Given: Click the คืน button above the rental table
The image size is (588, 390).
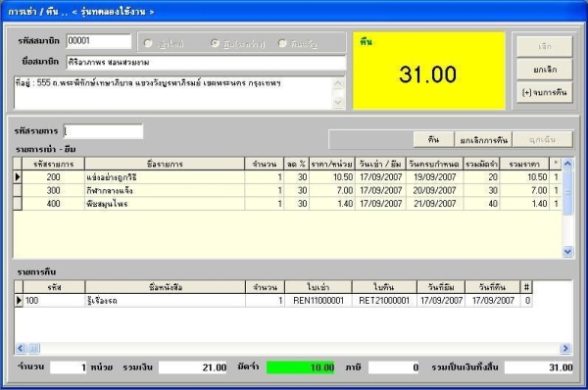Looking at the screenshot, I should click(x=433, y=139).
